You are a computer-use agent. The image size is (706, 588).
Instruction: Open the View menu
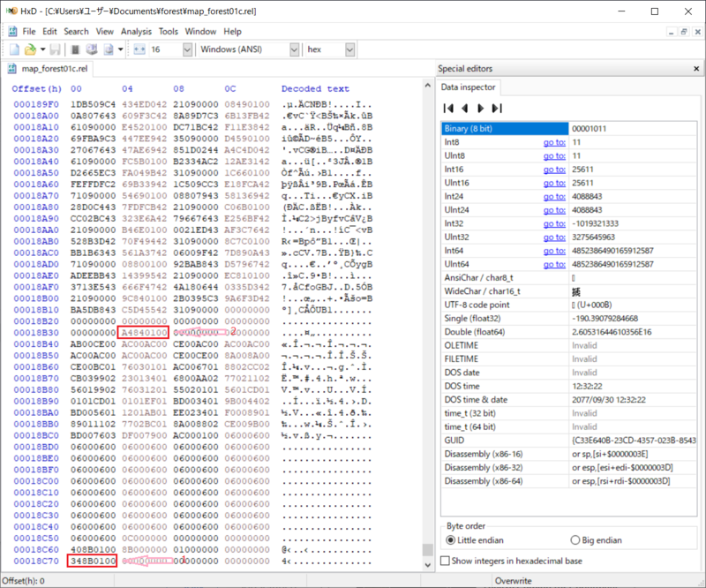pyautogui.click(x=104, y=32)
